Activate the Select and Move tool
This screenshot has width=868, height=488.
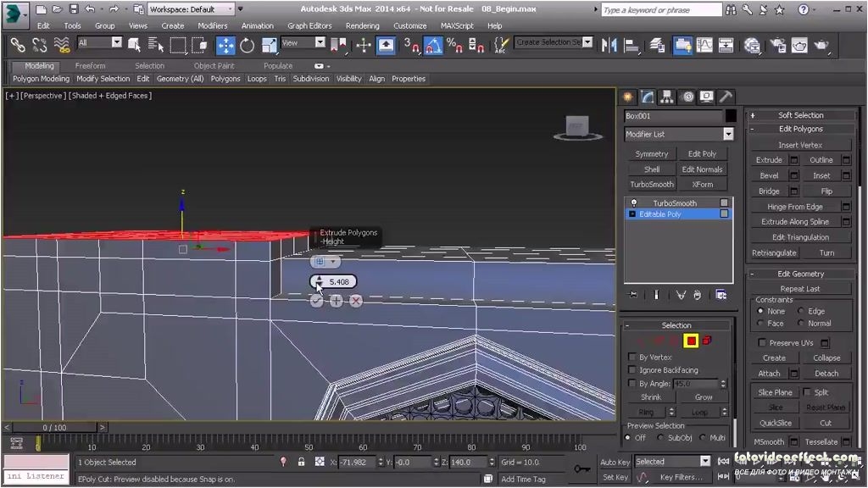[x=225, y=46]
